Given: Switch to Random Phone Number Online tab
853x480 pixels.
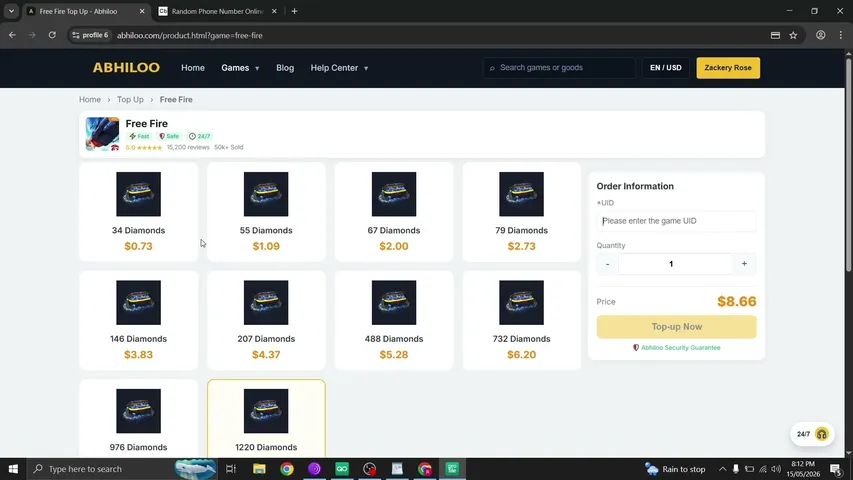Looking at the screenshot, I should pos(217,11).
